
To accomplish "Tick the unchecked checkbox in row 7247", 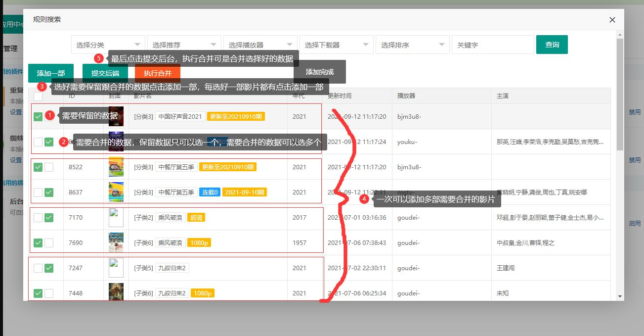I will click(x=38, y=268).
